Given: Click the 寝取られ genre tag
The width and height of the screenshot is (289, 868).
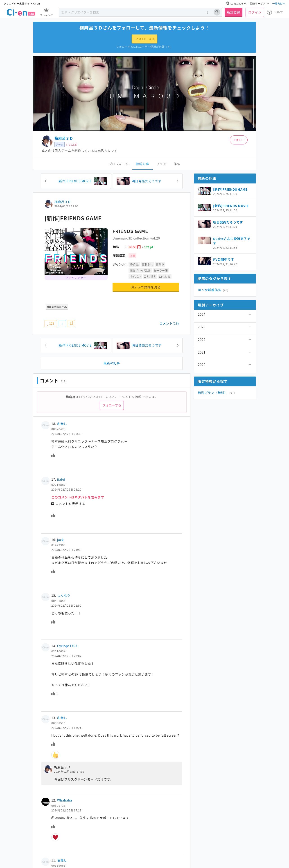Looking at the screenshot, I should click(x=147, y=265).
